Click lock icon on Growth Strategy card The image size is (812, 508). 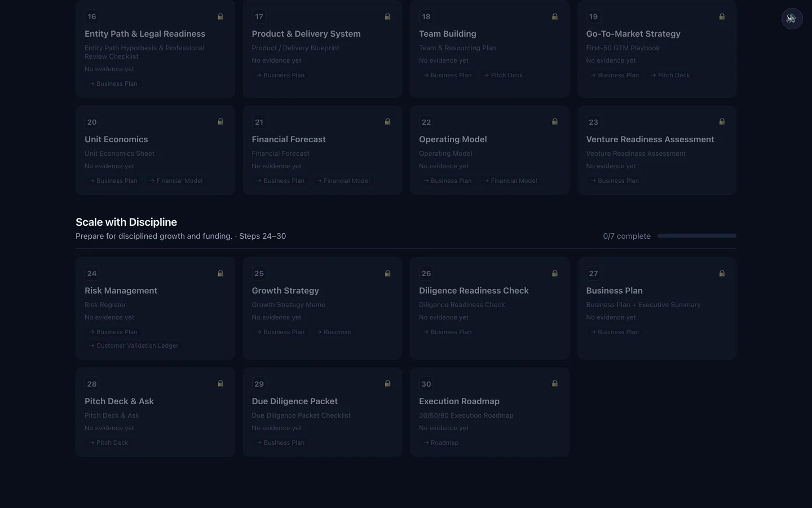point(387,273)
